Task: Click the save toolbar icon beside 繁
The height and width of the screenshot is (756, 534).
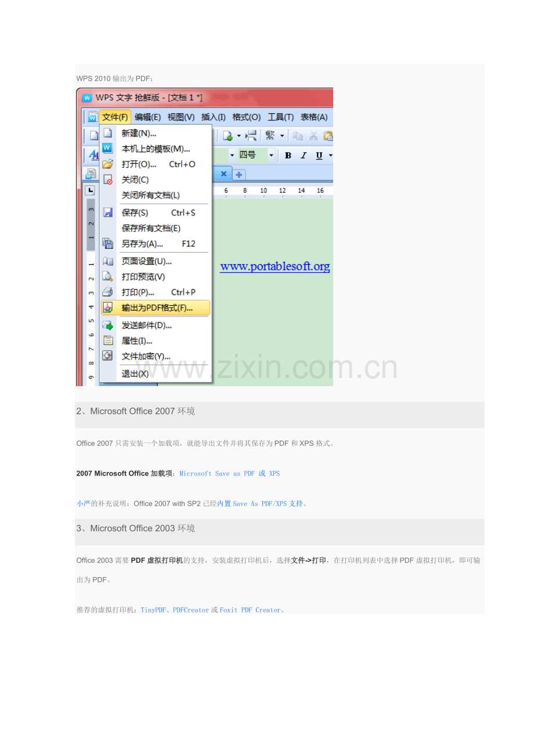Action: 251,136
